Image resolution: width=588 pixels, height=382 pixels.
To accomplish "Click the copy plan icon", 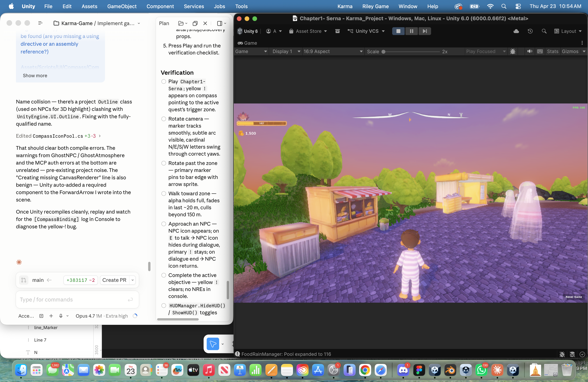I will [x=195, y=23].
